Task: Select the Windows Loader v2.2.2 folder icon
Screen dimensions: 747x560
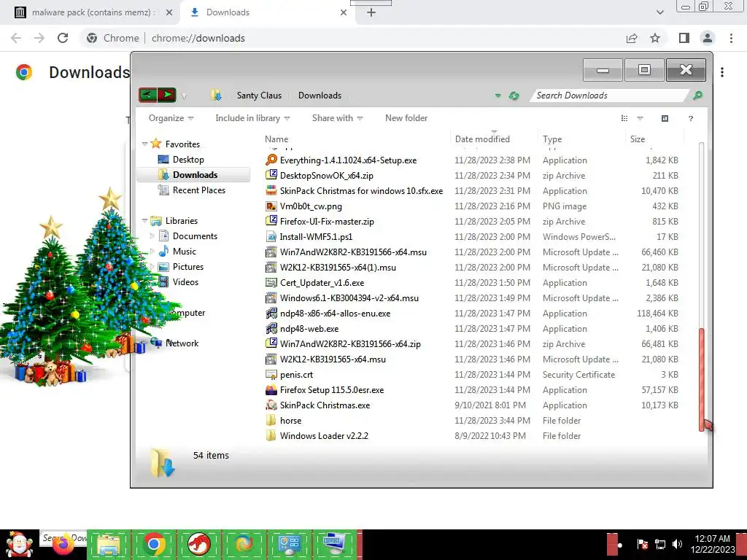Action: 271,436
